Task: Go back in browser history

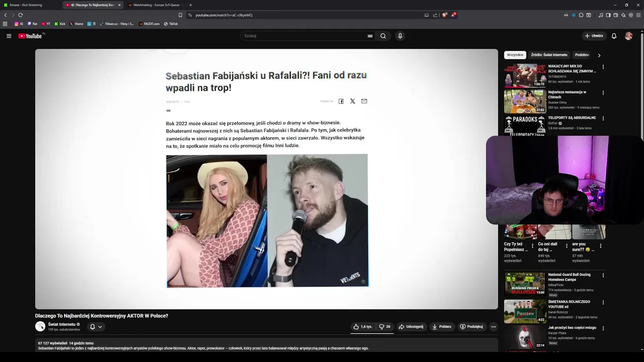Action: [x=6, y=15]
